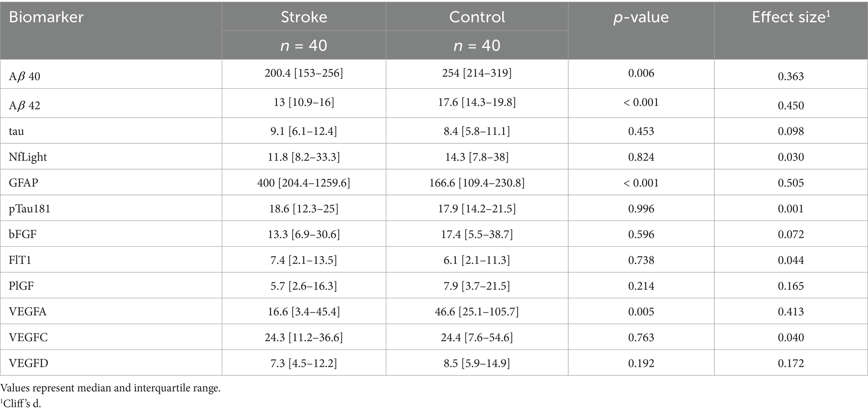Select the tau row label
This screenshot has width=868, height=413.
point(16,132)
